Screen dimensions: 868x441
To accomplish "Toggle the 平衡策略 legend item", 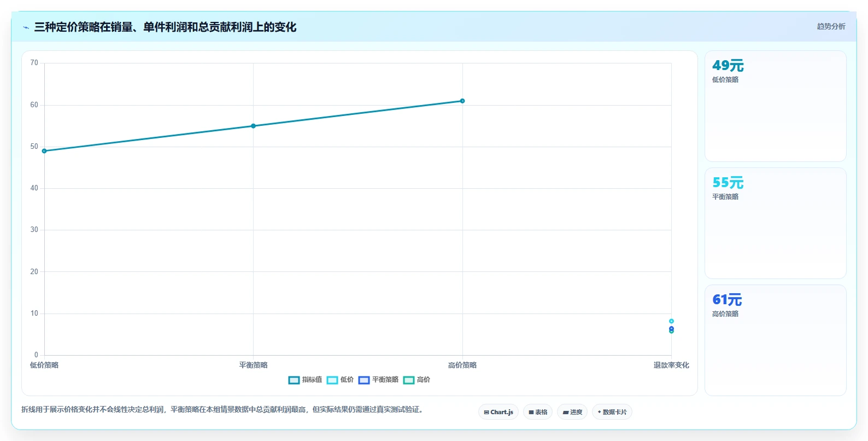I will pyautogui.click(x=378, y=380).
